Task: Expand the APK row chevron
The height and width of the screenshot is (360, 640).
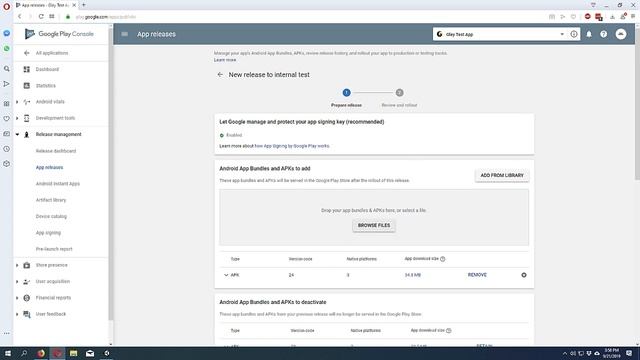Action: point(226,275)
